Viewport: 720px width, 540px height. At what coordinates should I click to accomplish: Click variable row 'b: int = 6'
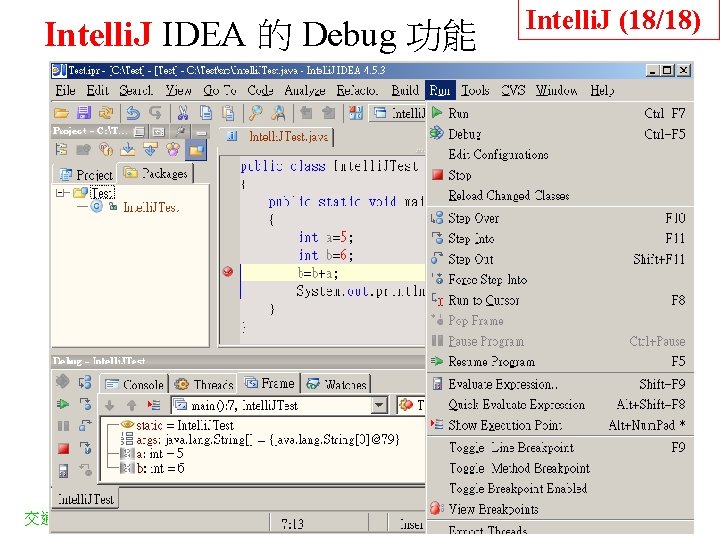[152, 468]
